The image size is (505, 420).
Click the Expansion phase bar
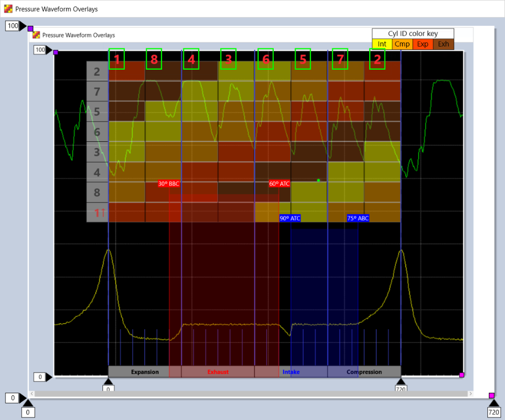click(x=145, y=372)
